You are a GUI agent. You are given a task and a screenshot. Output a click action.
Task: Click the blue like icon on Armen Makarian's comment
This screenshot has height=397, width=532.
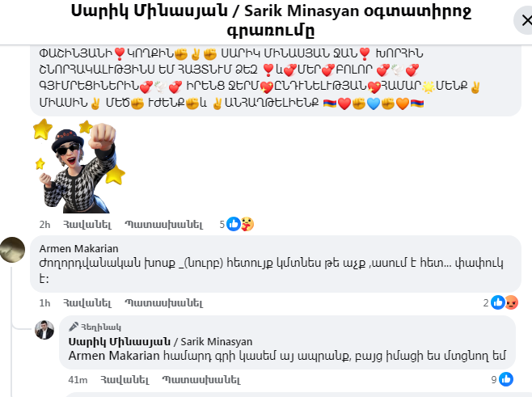(498, 302)
